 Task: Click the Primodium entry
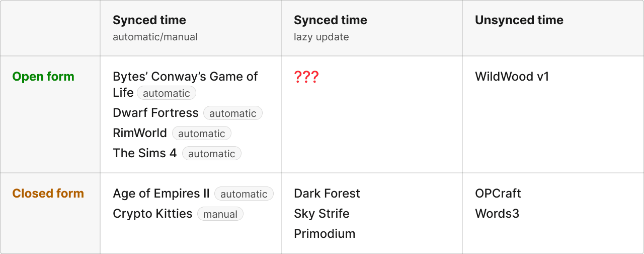pos(325,234)
